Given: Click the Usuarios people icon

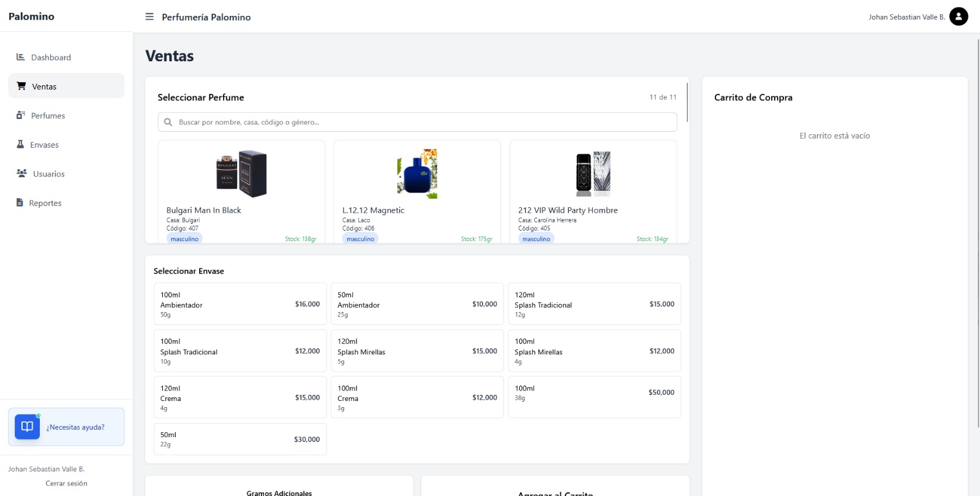Looking at the screenshot, I should [x=21, y=173].
